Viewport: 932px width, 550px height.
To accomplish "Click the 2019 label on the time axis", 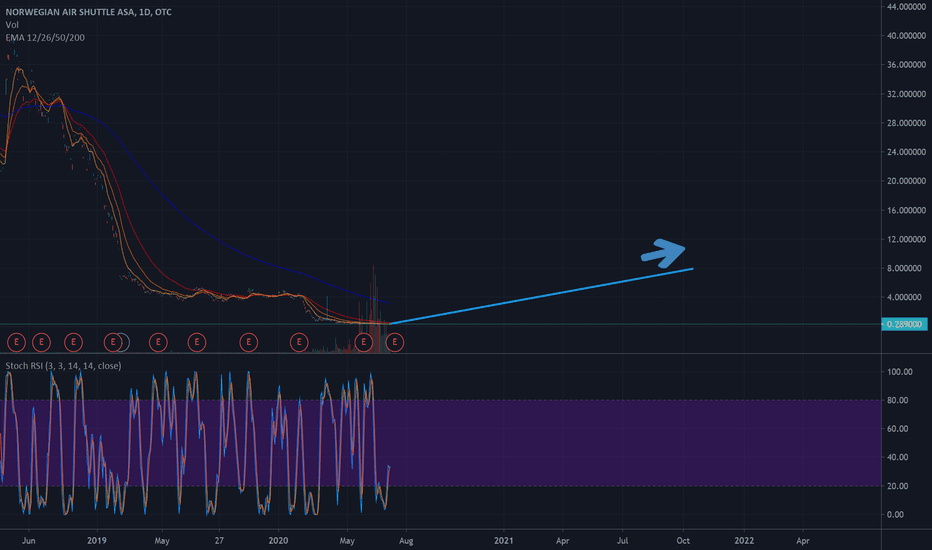I will coord(96,540).
